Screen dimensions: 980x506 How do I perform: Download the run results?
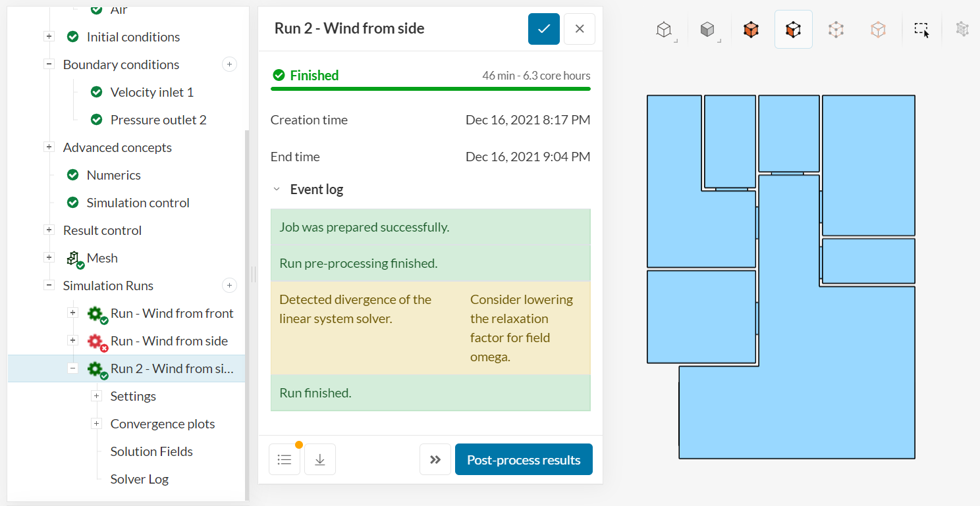pyautogui.click(x=320, y=459)
